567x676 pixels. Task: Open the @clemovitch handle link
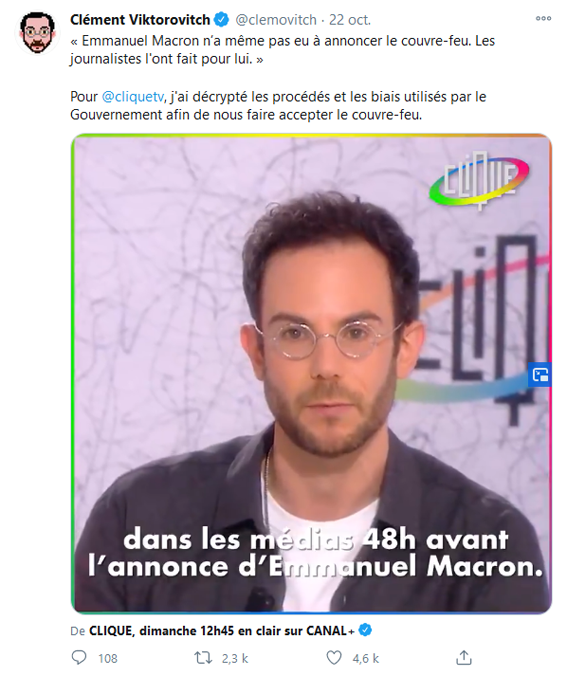click(276, 19)
